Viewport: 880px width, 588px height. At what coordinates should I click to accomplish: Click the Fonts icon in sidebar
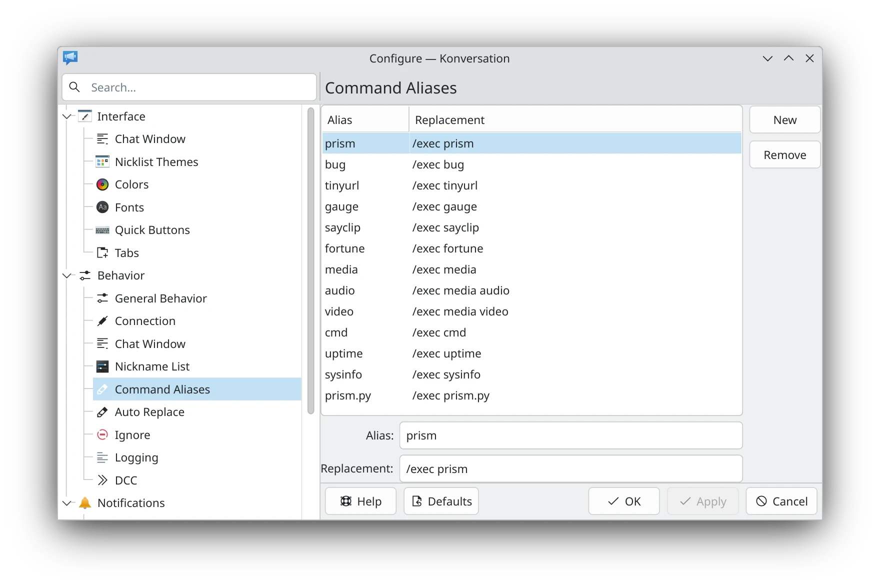click(102, 207)
